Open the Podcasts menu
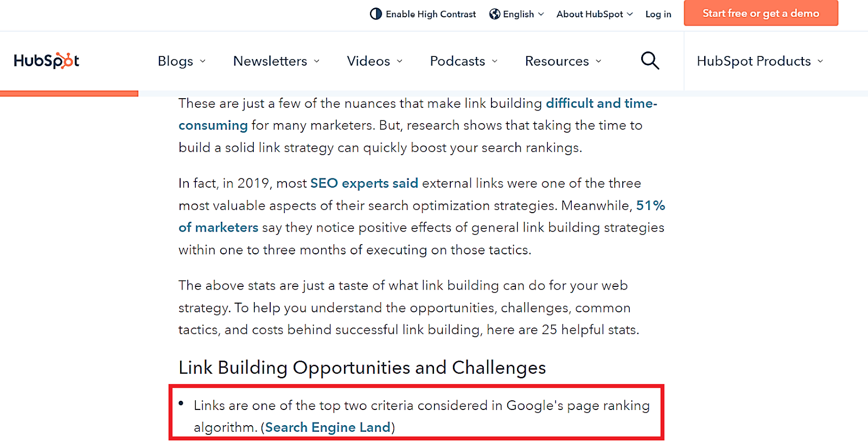 coord(464,61)
